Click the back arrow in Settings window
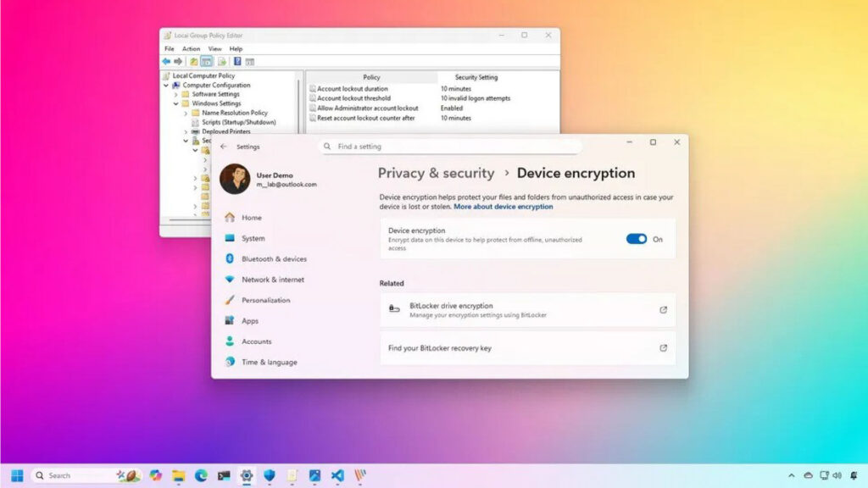The width and height of the screenshot is (868, 488). [224, 147]
